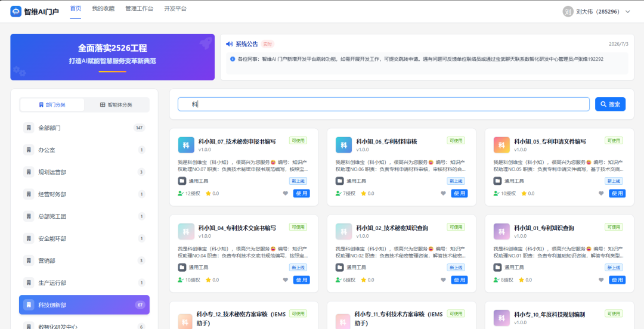Click the 使用 button for 科小知_01
The image size is (644, 329).
click(x=617, y=280)
